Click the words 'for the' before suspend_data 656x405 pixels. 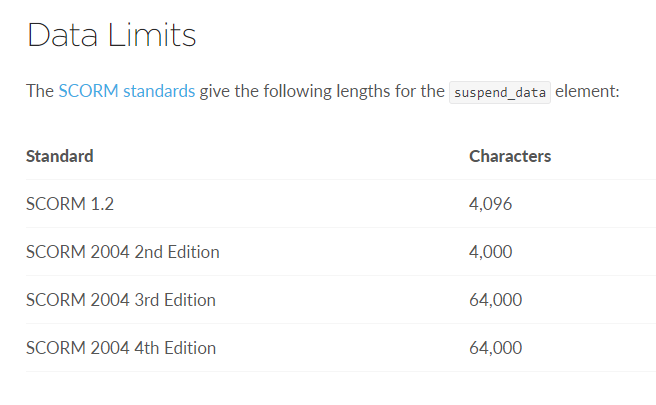pyautogui.click(x=420, y=91)
